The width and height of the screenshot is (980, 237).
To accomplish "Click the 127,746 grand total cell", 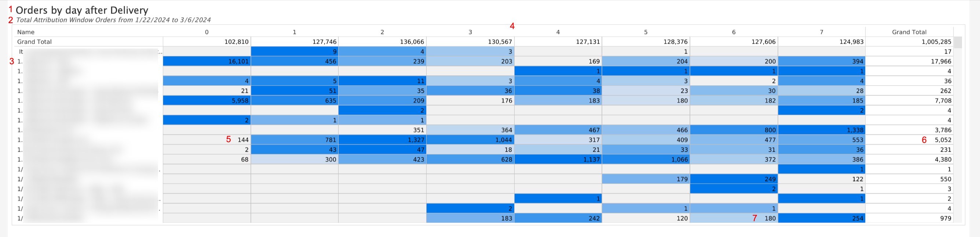I will click(295, 42).
